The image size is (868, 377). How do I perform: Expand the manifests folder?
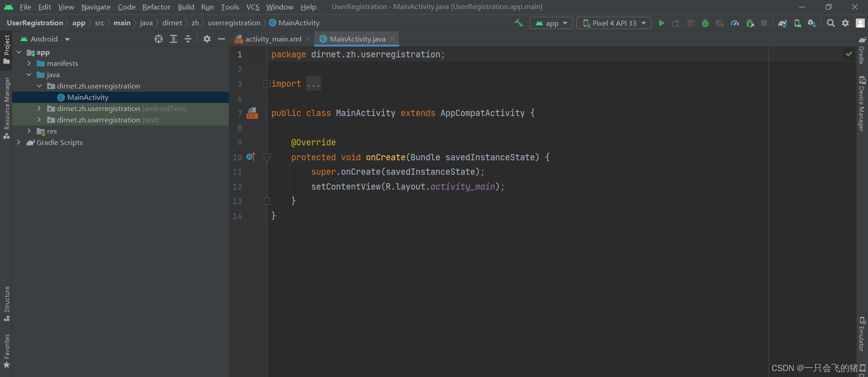click(x=29, y=63)
